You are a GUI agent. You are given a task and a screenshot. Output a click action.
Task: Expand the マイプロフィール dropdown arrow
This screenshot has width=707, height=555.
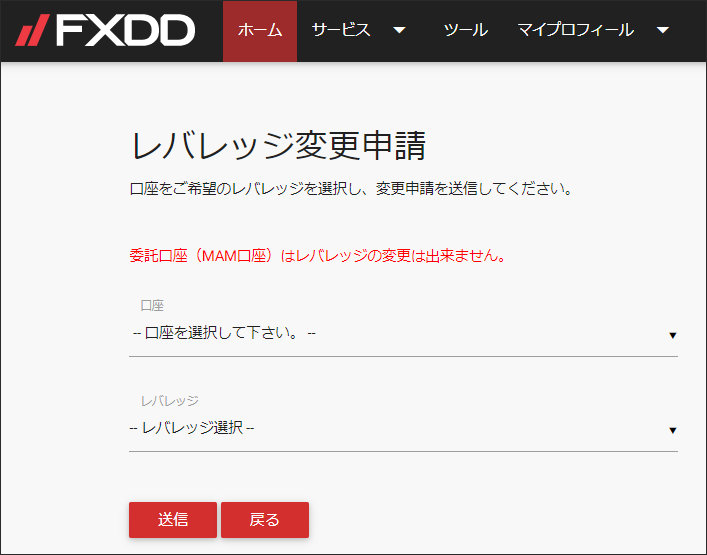[x=662, y=31]
